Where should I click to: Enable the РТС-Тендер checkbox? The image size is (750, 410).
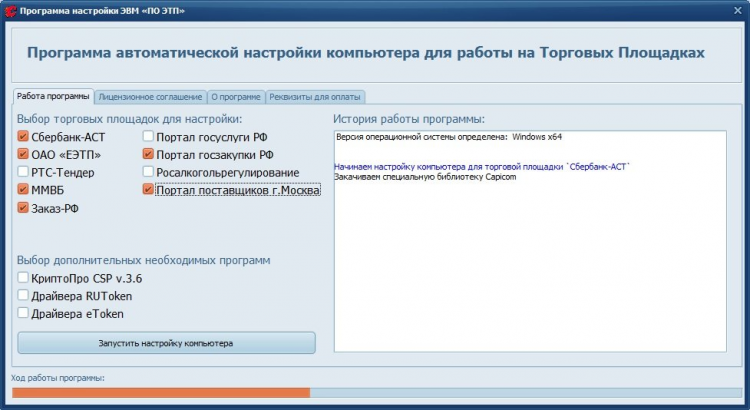(x=23, y=172)
